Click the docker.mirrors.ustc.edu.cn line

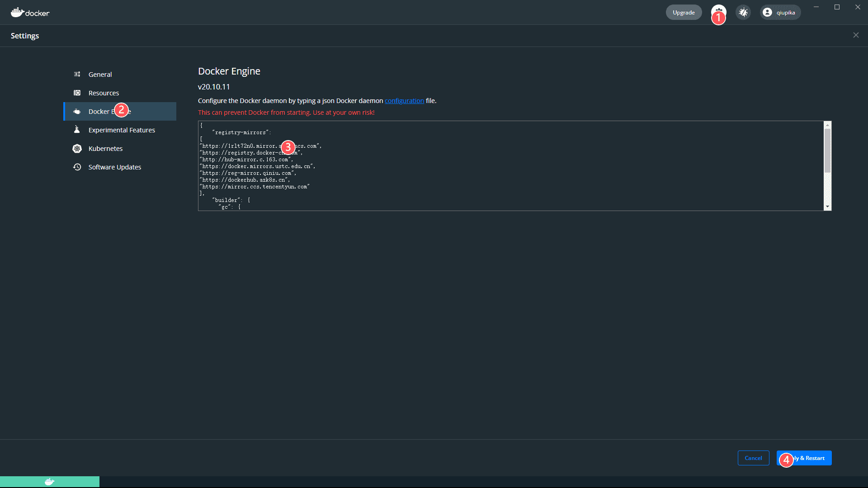point(257,166)
